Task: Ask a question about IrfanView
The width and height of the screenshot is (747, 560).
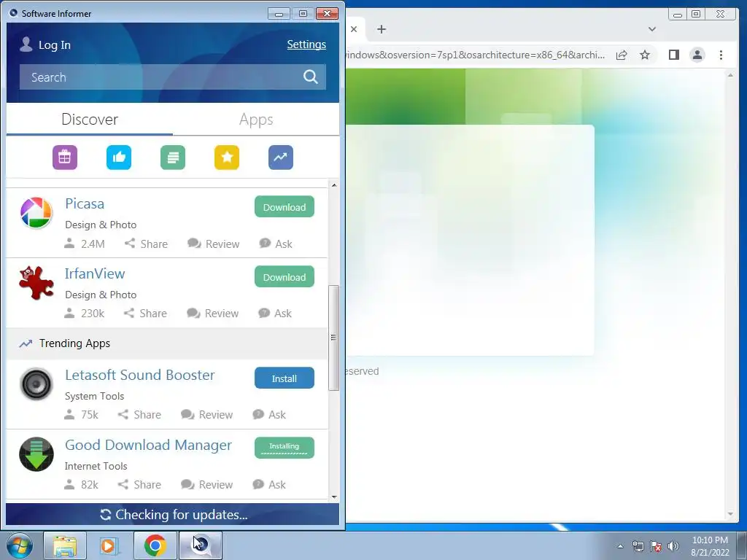Action: [x=275, y=314]
